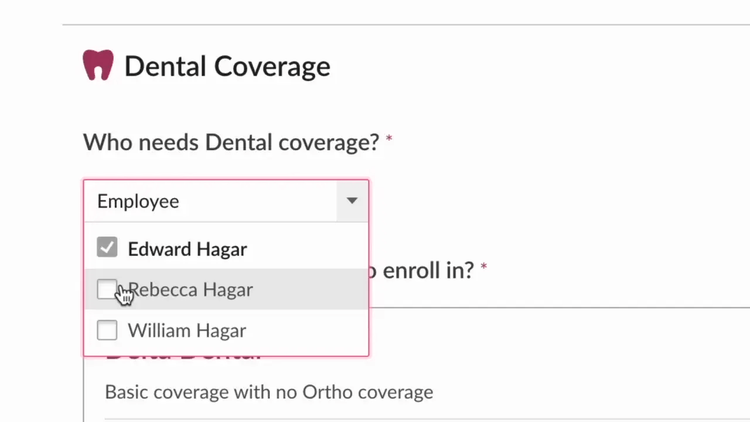Open the dropdown arrow beside Employee
The image size is (750, 422).
point(352,201)
